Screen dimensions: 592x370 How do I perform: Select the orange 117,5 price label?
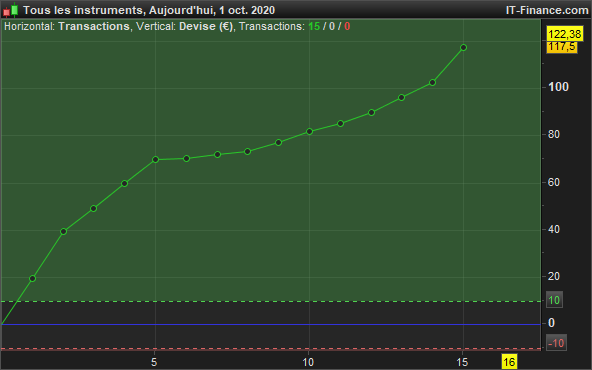click(x=562, y=47)
